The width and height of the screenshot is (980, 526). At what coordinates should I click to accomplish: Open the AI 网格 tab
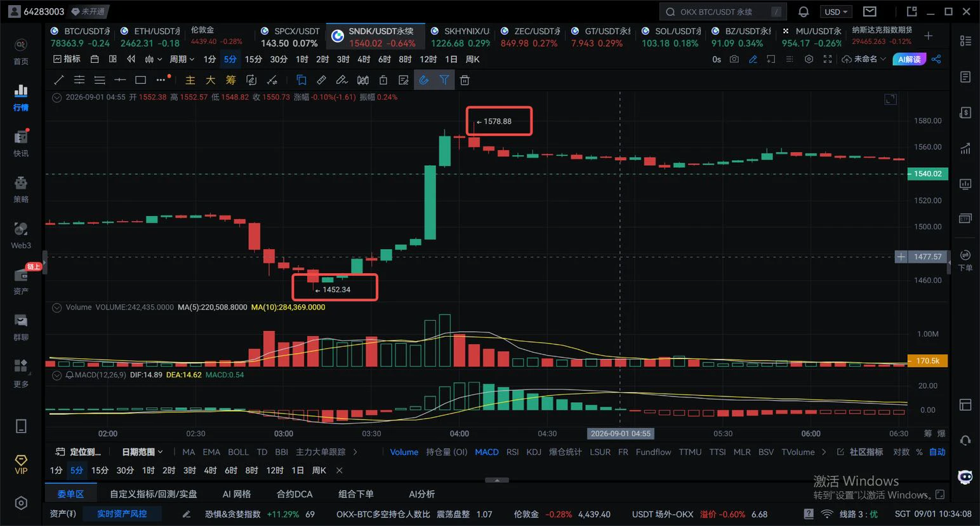pos(237,494)
